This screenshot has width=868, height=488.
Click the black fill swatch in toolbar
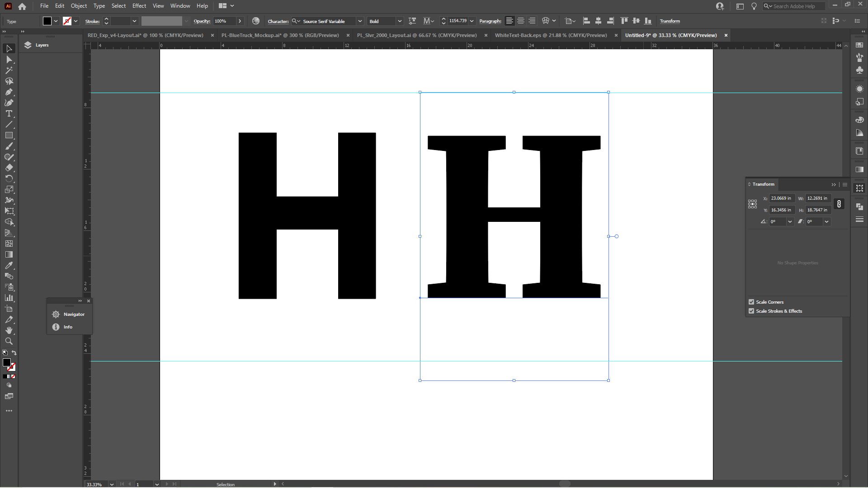click(7, 363)
